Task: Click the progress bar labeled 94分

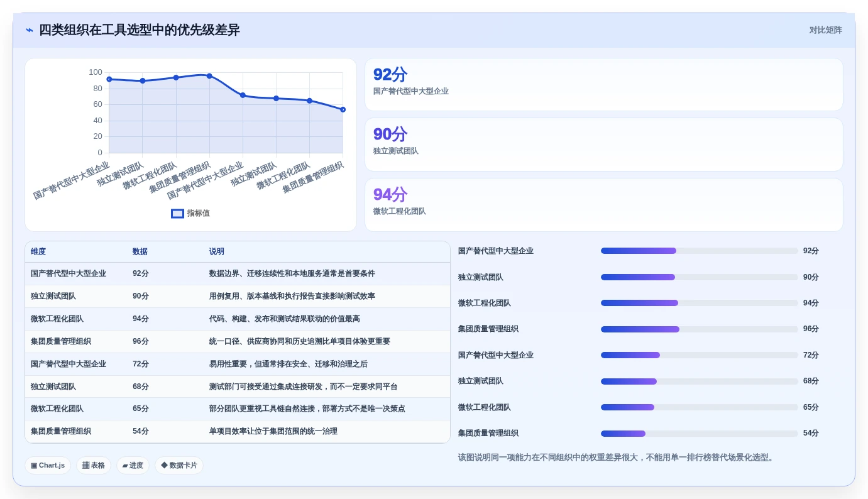Action: click(700, 303)
